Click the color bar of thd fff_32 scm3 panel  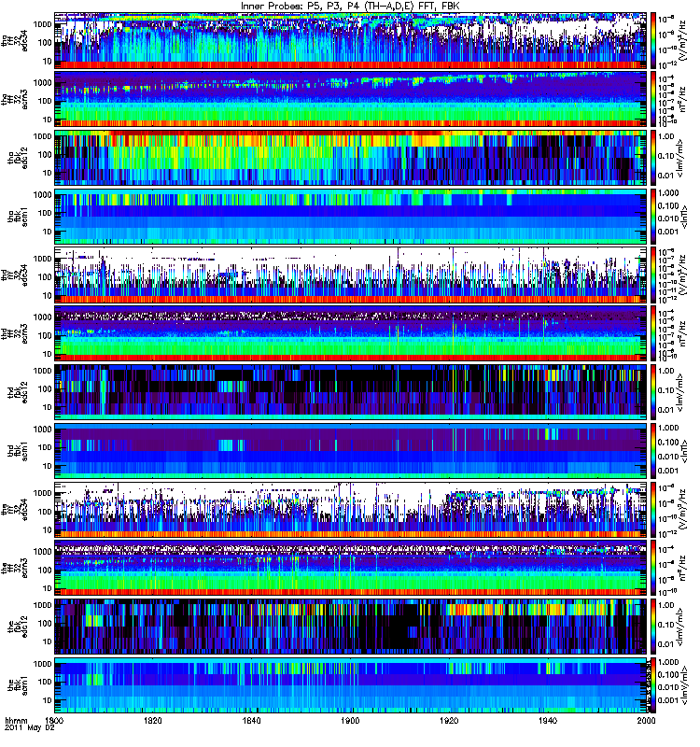pyautogui.click(x=653, y=333)
